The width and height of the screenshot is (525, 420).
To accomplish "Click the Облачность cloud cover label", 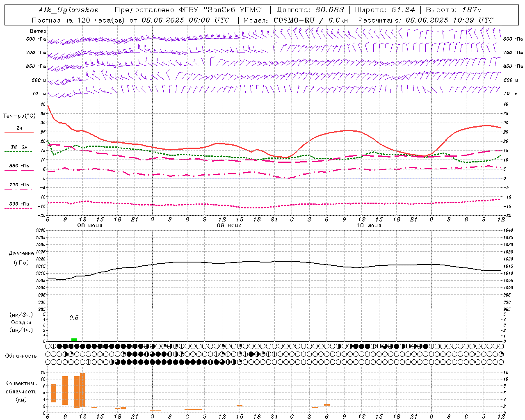I will click(x=21, y=356).
